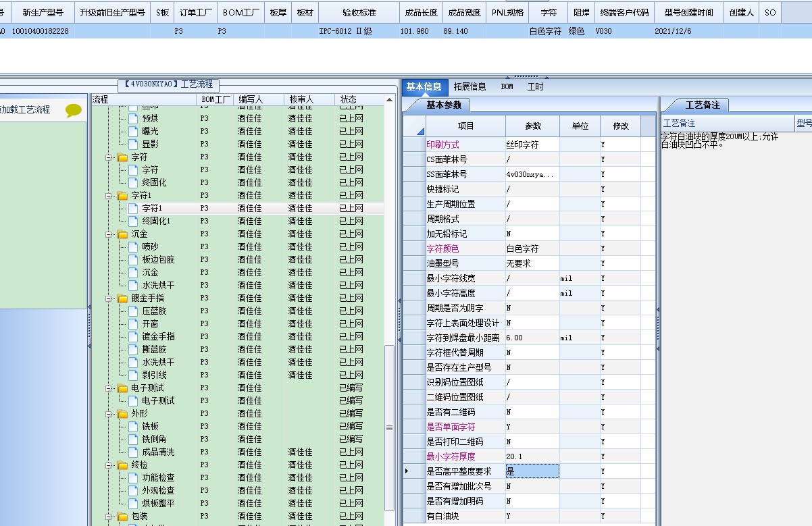Click the 压蓝胶 document icon

pyautogui.click(x=133, y=311)
